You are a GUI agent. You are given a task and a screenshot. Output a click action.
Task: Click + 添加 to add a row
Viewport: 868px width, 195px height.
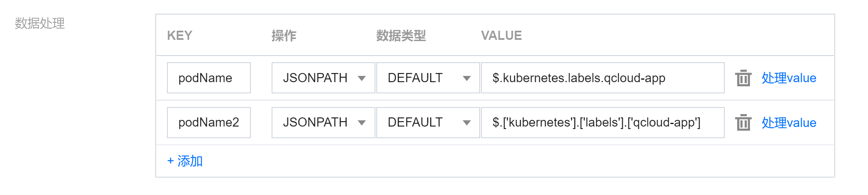[x=185, y=161]
